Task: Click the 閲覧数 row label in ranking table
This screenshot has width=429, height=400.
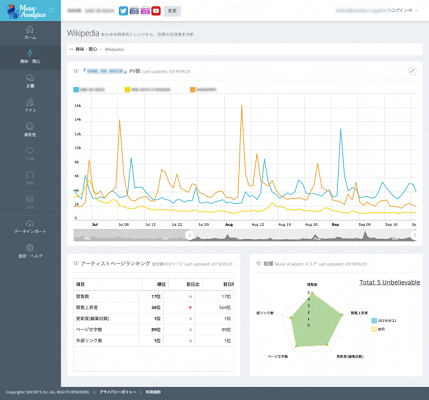Action: click(x=82, y=296)
